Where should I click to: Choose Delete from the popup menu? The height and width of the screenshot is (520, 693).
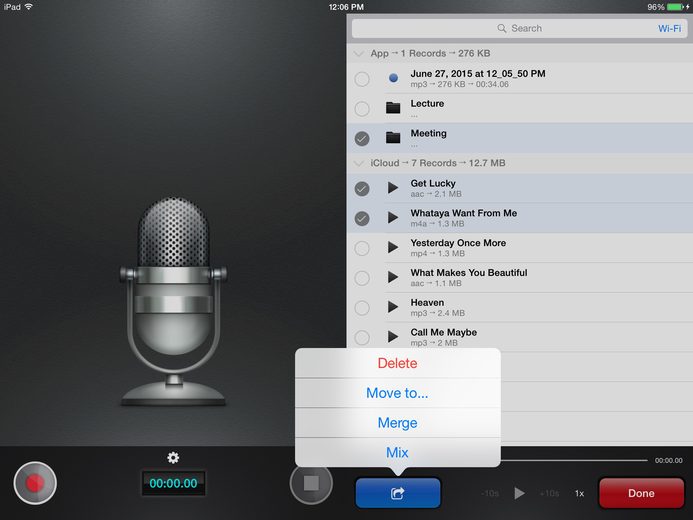pyautogui.click(x=397, y=363)
